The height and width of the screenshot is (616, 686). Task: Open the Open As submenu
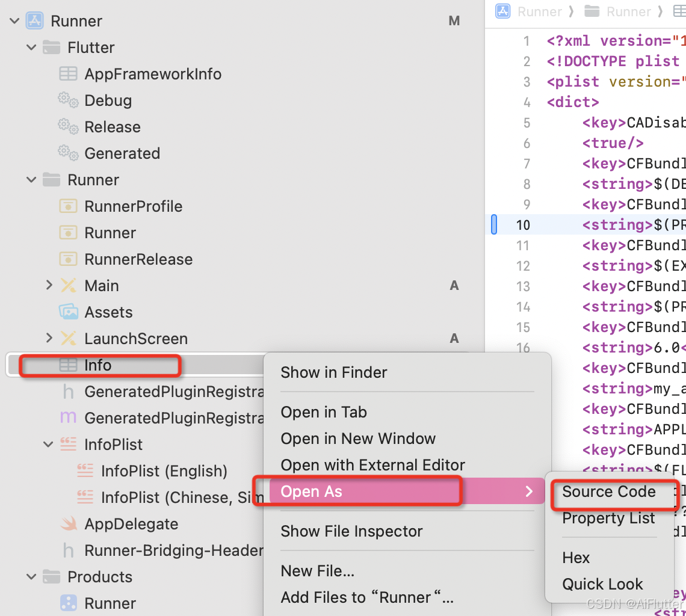pos(407,491)
